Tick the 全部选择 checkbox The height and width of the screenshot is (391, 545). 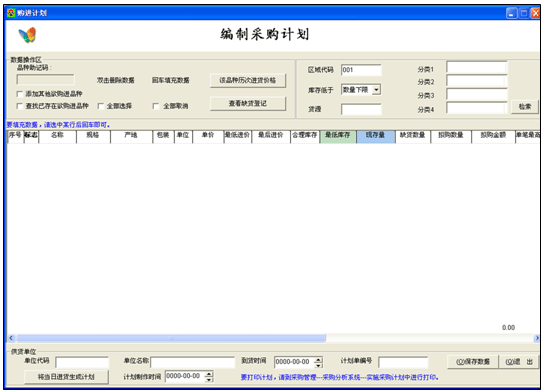[101, 106]
